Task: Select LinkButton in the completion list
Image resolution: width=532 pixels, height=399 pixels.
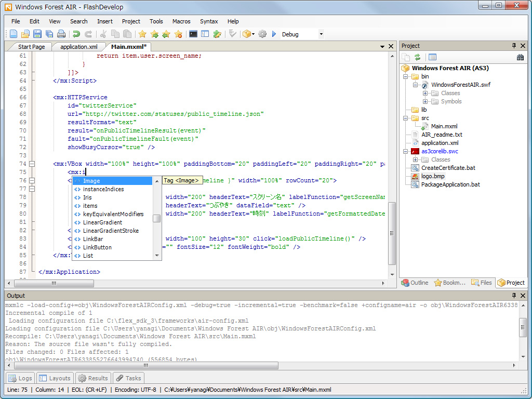Action: coord(97,247)
